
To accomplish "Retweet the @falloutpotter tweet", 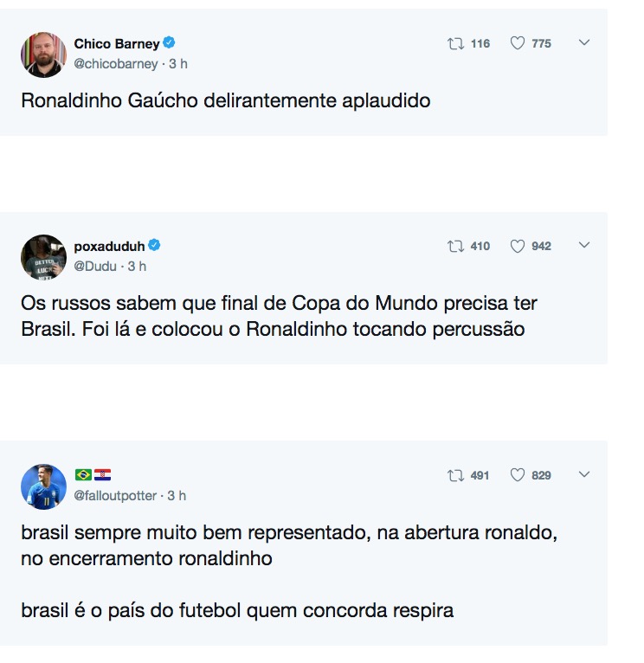I will pyautogui.click(x=455, y=475).
